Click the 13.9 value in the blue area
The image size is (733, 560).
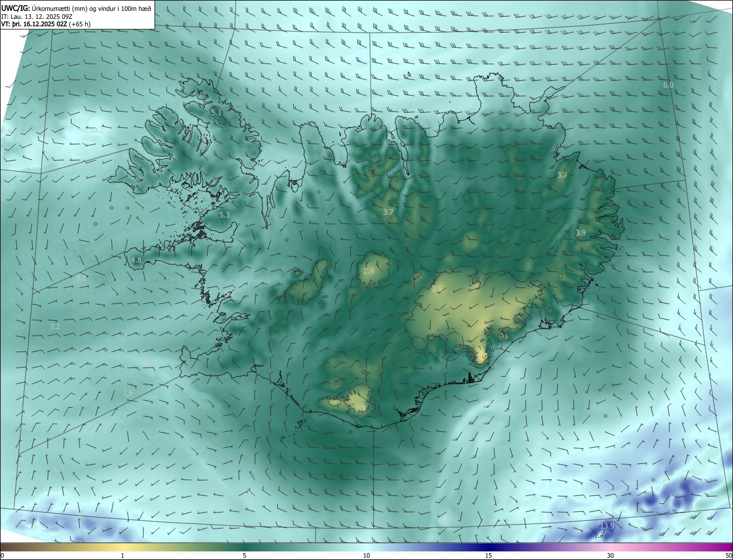click(x=607, y=526)
